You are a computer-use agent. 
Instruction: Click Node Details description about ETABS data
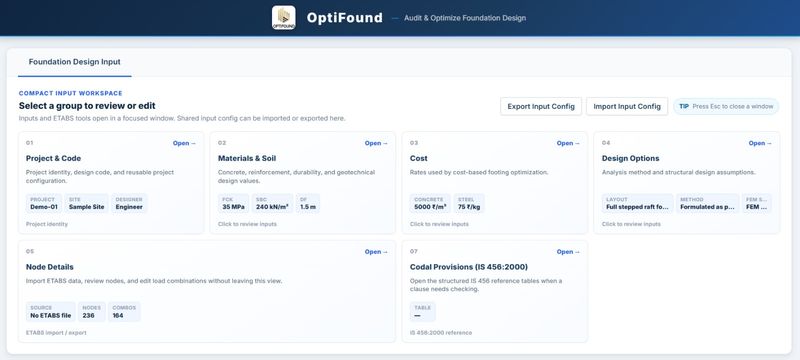[154, 281]
